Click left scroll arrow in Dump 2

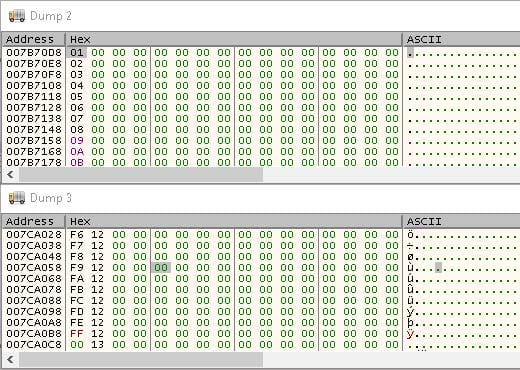(x=10, y=174)
